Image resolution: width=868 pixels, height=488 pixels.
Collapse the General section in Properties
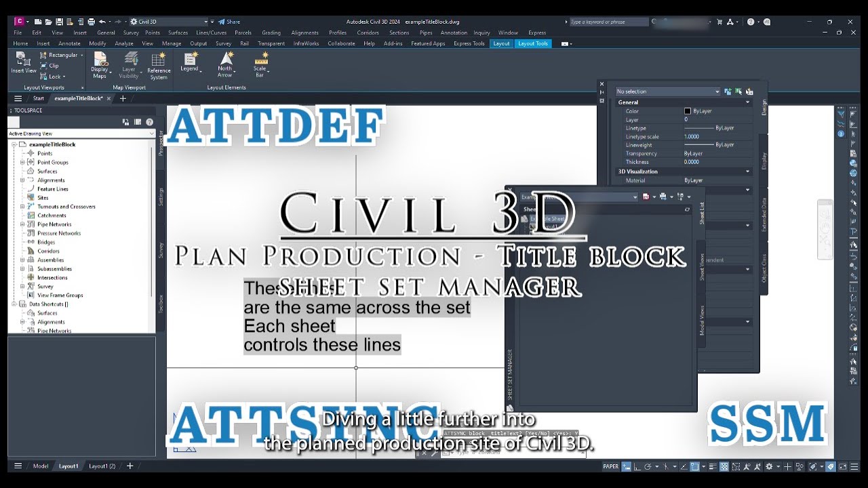(x=748, y=102)
